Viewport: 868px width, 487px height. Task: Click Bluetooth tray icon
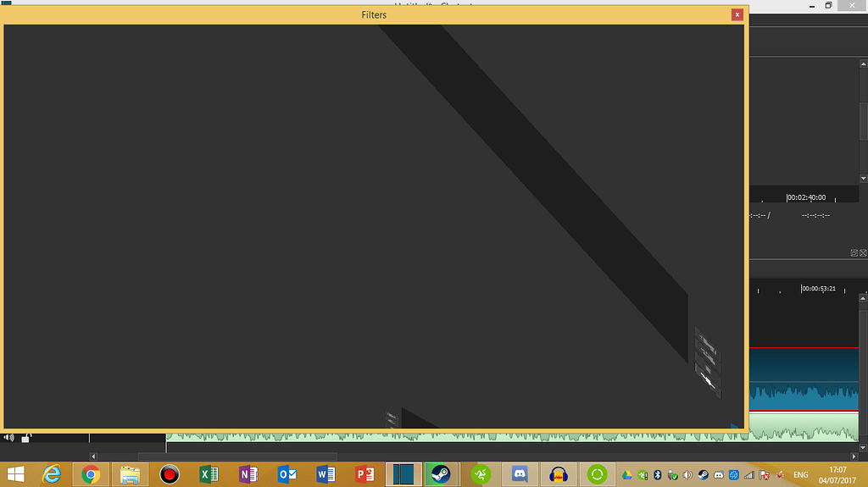pos(658,475)
